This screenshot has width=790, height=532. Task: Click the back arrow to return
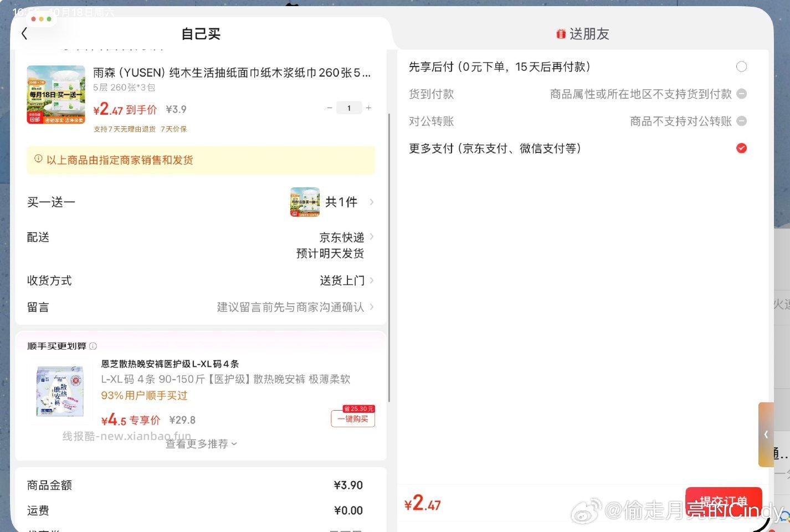tap(23, 33)
